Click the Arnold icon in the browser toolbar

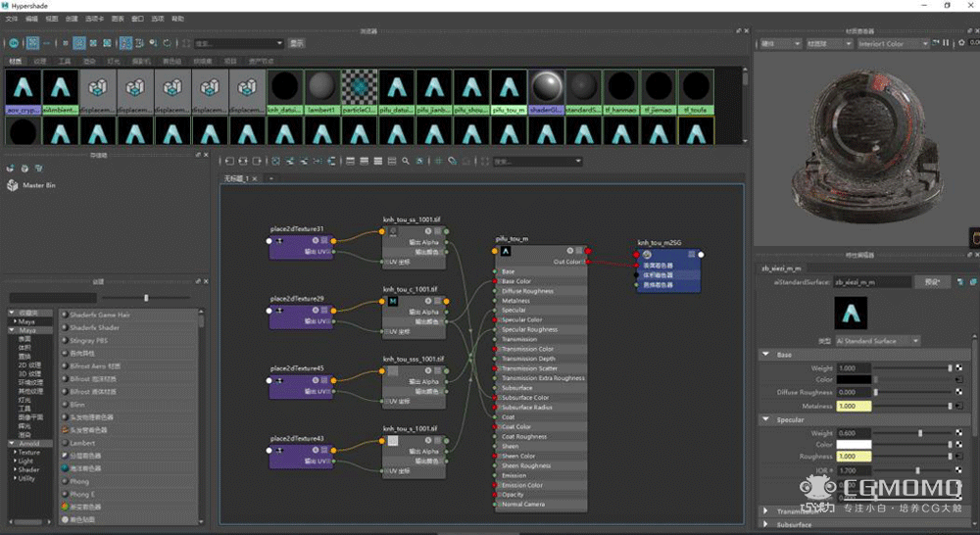point(13,43)
